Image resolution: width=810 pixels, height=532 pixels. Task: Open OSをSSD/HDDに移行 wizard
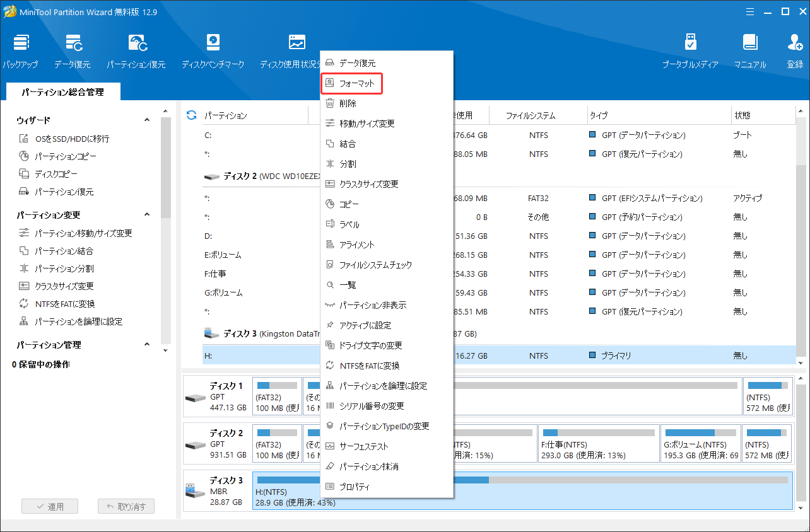(x=64, y=139)
